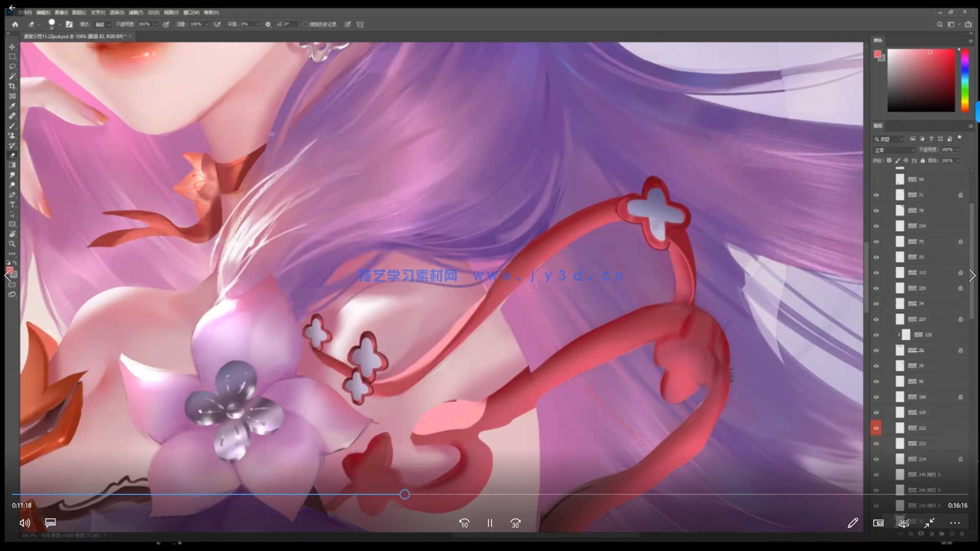Select the Type tool

tap(12, 204)
